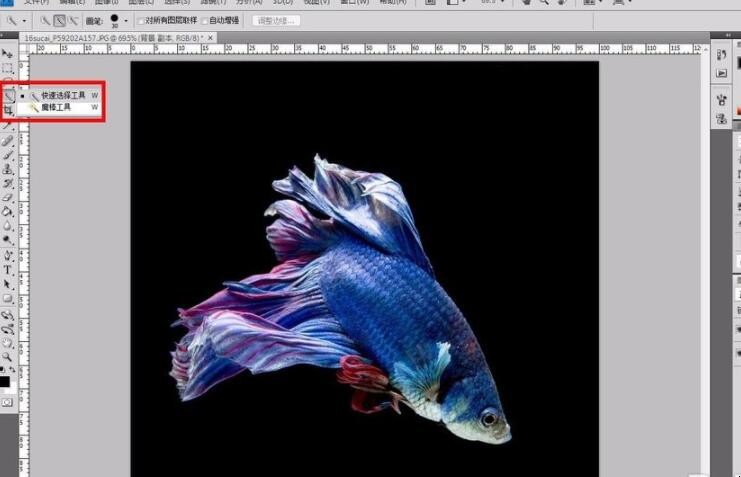Select the Dodge tool
Viewport: 741px width, 477px height.
coord(8,240)
